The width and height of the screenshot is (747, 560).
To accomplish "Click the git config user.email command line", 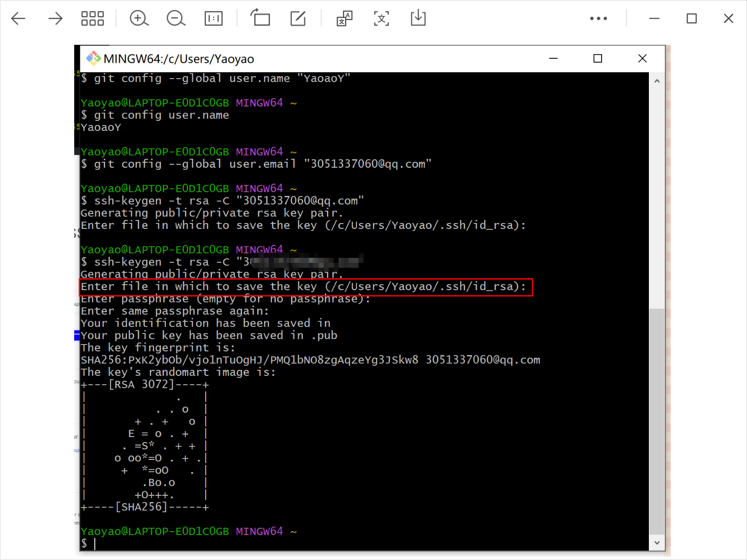I will tap(256, 164).
